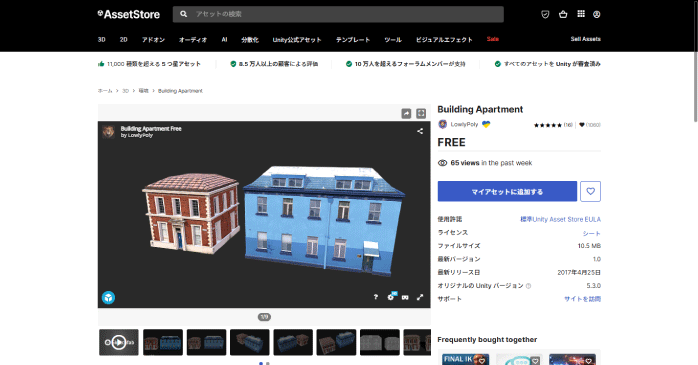Open the テンプレート category menu
Screen dimensions: 698x365
(x=353, y=40)
